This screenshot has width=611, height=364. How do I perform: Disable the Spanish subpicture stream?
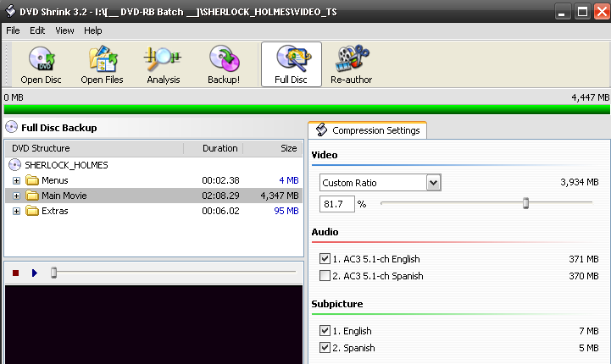coord(325,348)
